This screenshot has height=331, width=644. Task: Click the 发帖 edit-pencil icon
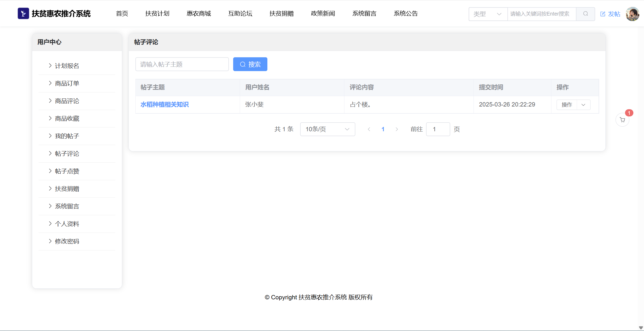pyautogui.click(x=603, y=14)
